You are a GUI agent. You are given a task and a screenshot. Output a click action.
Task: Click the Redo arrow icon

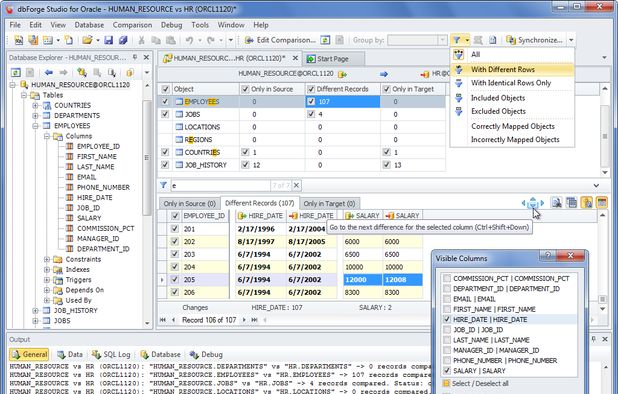(x=211, y=40)
